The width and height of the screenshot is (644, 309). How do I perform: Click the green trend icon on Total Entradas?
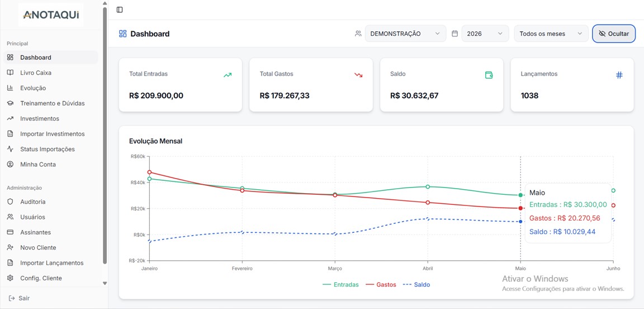click(x=228, y=75)
